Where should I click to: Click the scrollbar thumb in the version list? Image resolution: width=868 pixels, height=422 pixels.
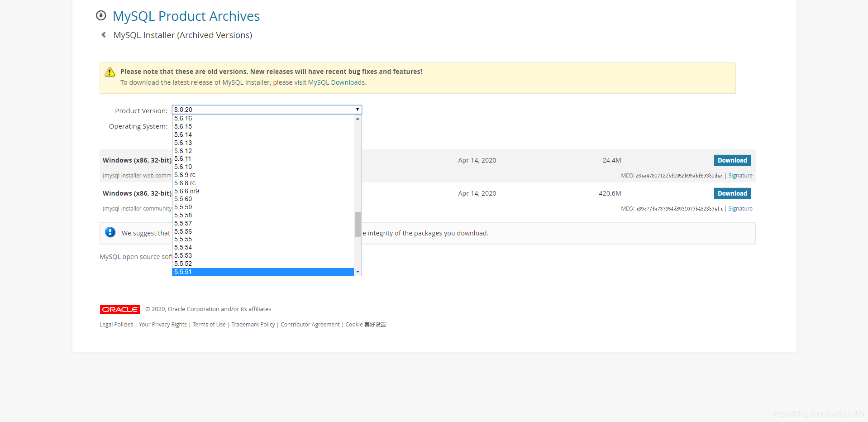[358, 224]
